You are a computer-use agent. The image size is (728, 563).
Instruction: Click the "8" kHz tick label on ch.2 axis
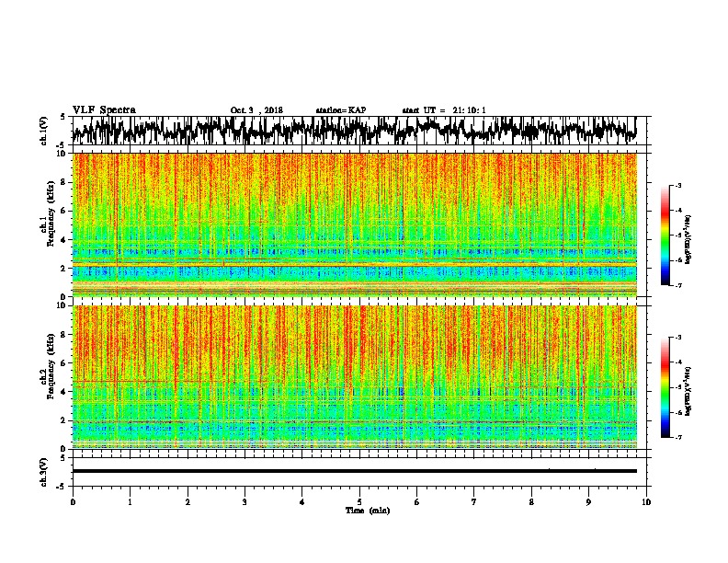(x=64, y=335)
